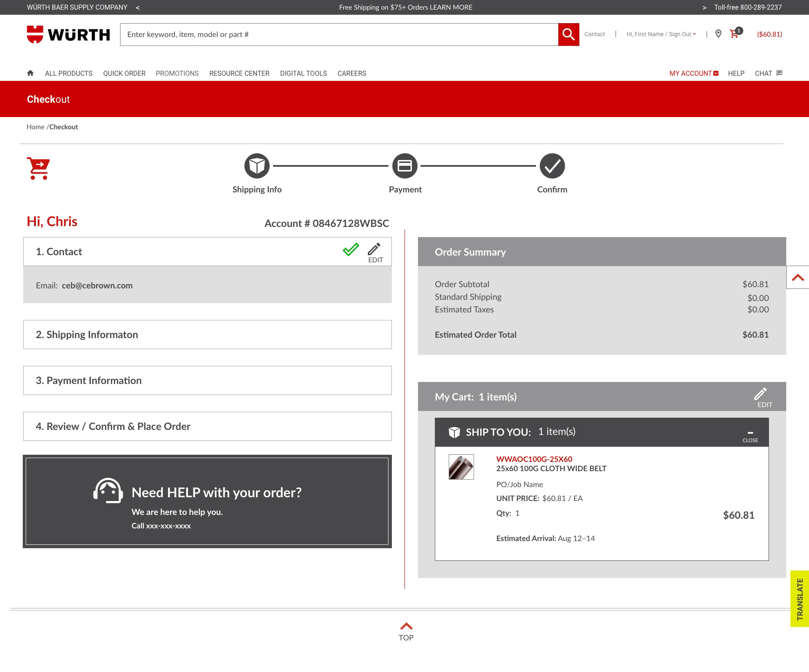Click the yellow TRANSLATE button
This screenshot has width=809, height=672.
pyautogui.click(x=799, y=599)
